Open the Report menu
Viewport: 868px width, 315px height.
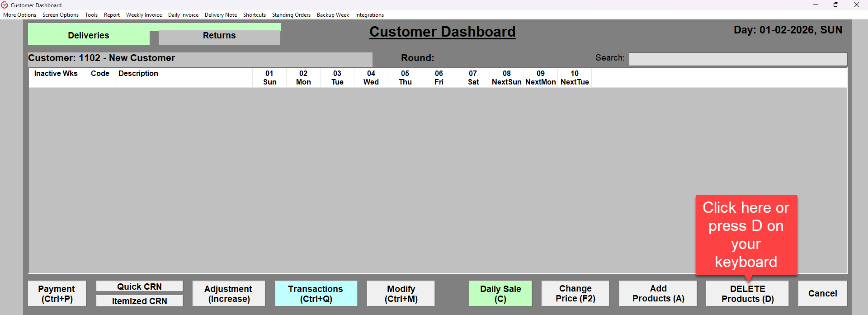(x=112, y=15)
